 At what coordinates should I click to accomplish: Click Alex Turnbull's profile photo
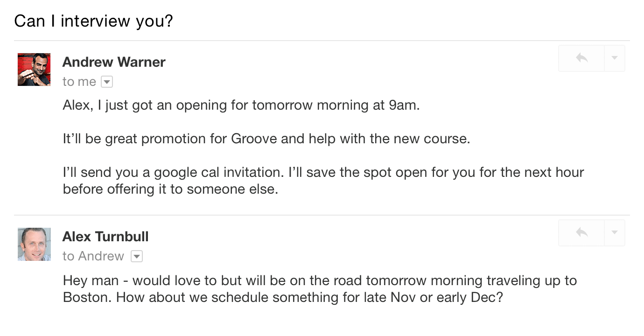coord(34,244)
